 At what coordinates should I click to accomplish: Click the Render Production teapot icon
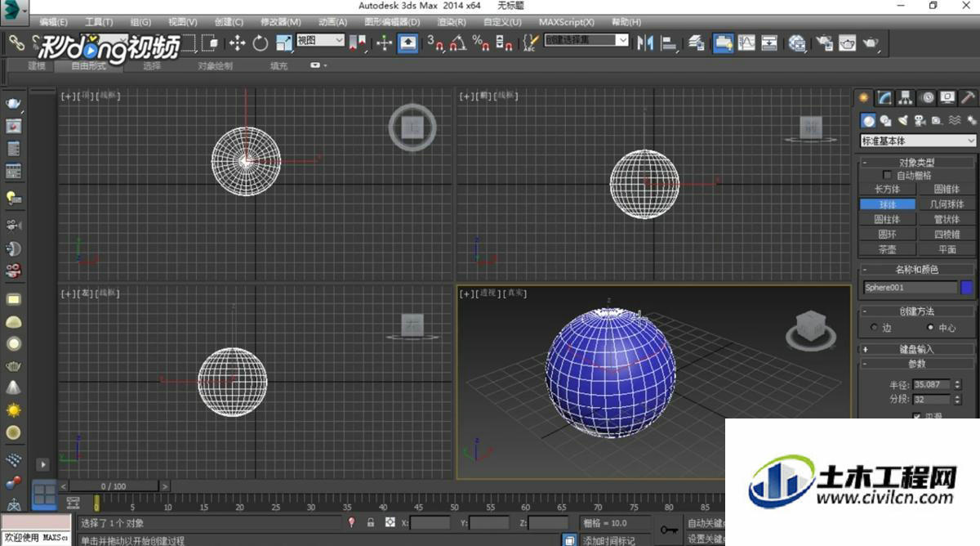871,43
